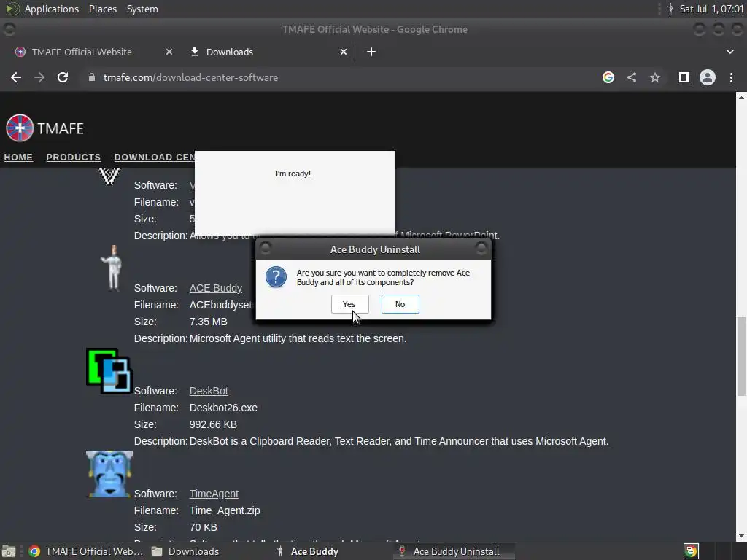The width and height of the screenshot is (747, 560).
Task: Click scrollbar down arrow
Action: tap(741, 537)
